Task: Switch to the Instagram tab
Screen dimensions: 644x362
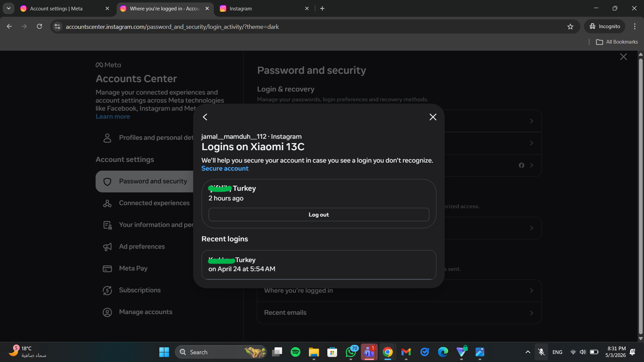Action: pyautogui.click(x=264, y=8)
